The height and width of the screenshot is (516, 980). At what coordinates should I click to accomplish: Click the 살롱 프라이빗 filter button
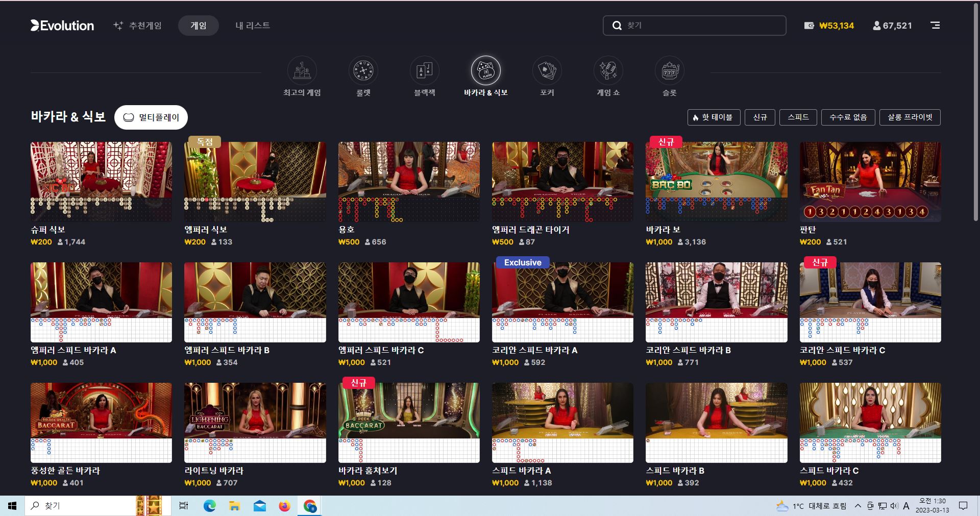(910, 117)
